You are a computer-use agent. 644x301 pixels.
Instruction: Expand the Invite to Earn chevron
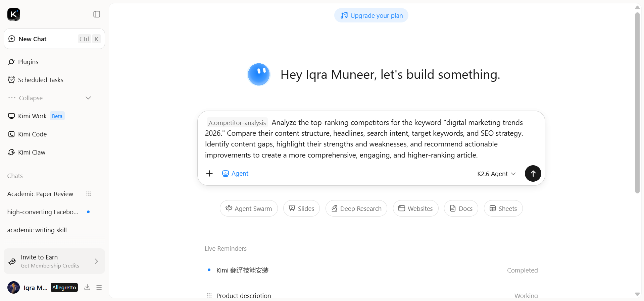96,261
